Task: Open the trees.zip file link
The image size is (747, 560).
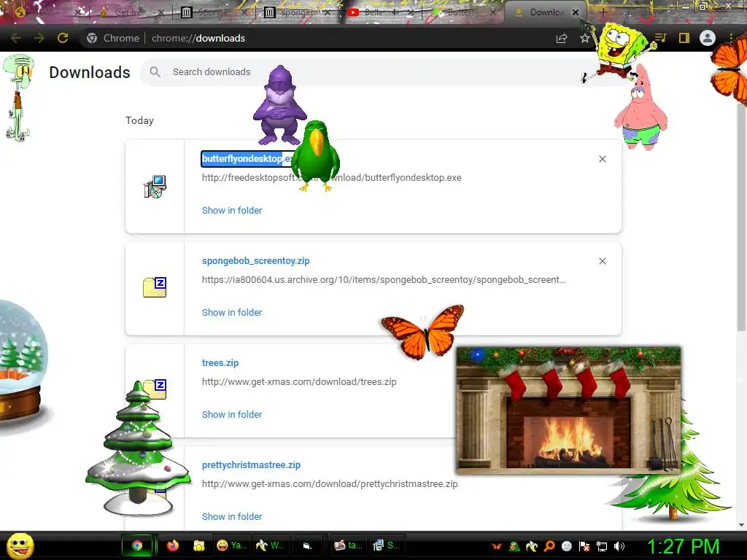Action: coord(220,363)
